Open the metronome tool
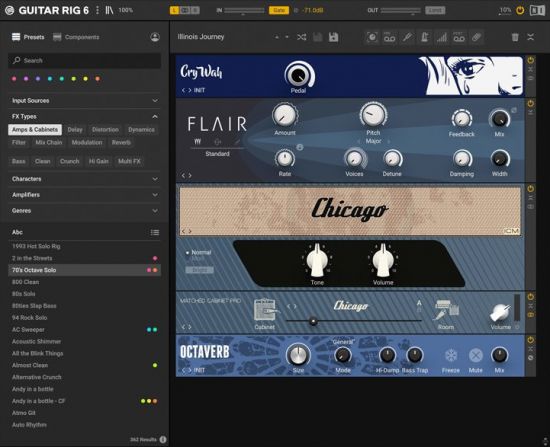550x447 pixels. pyautogui.click(x=424, y=37)
